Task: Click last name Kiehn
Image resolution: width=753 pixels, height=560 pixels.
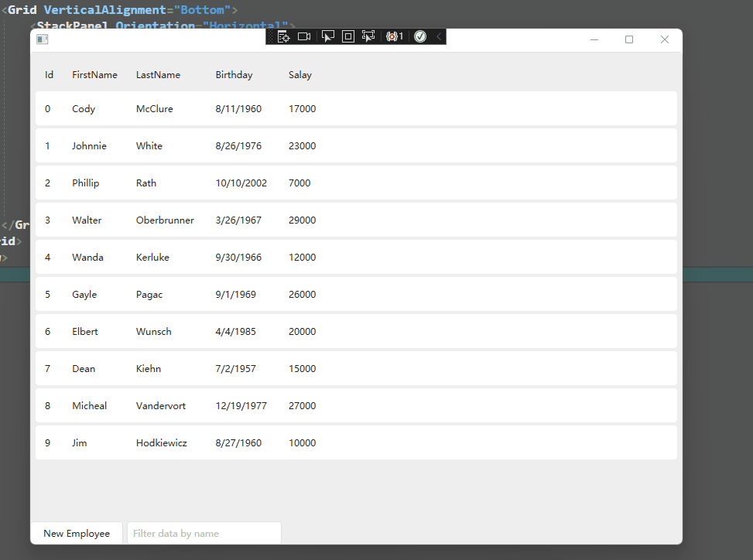Action: [149, 368]
